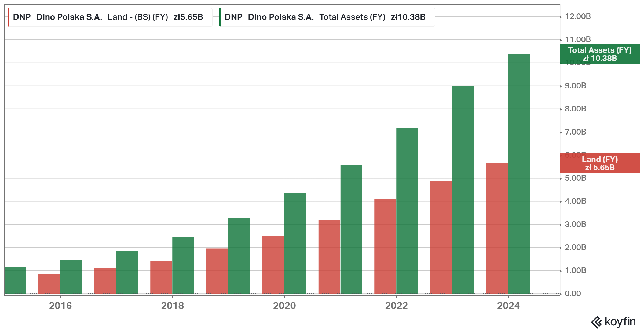Screen dimensions: 644x333
Task: Select the 2022 red Land bar
Action: 385,246
